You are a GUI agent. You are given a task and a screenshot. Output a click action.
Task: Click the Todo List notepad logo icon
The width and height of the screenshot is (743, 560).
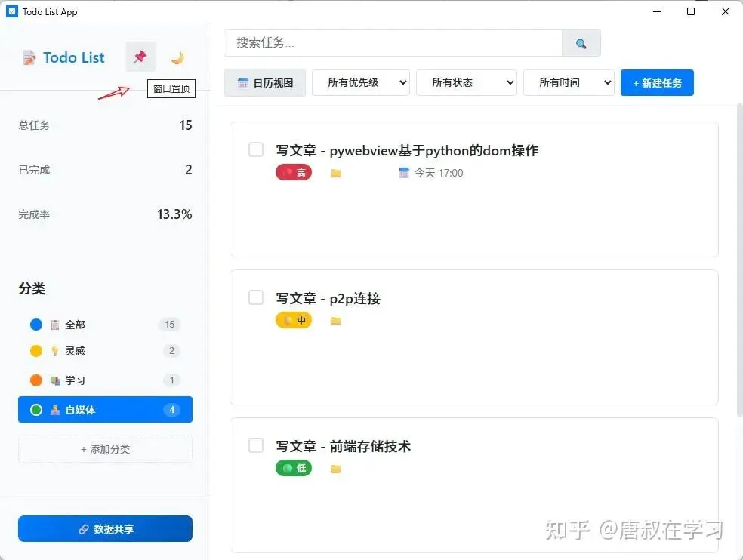(x=29, y=58)
